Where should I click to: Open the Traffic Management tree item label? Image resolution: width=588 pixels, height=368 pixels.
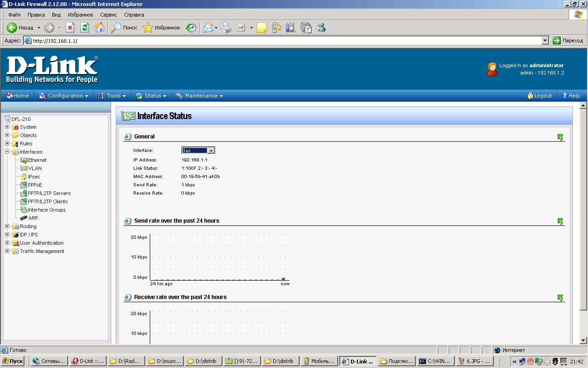(42, 251)
